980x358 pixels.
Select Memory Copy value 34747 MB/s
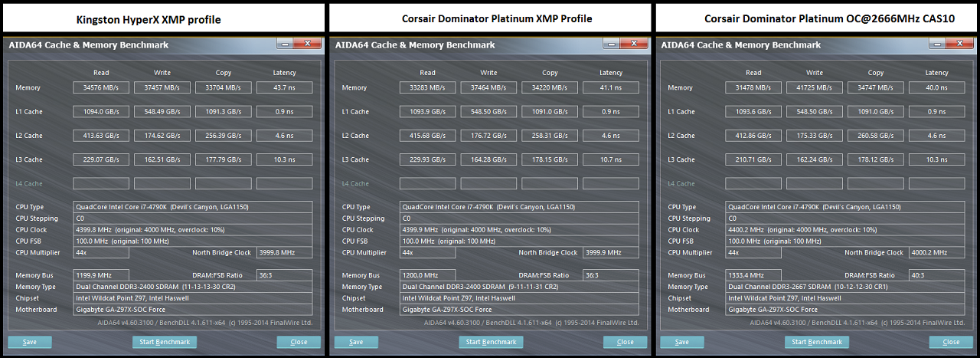pos(876,87)
